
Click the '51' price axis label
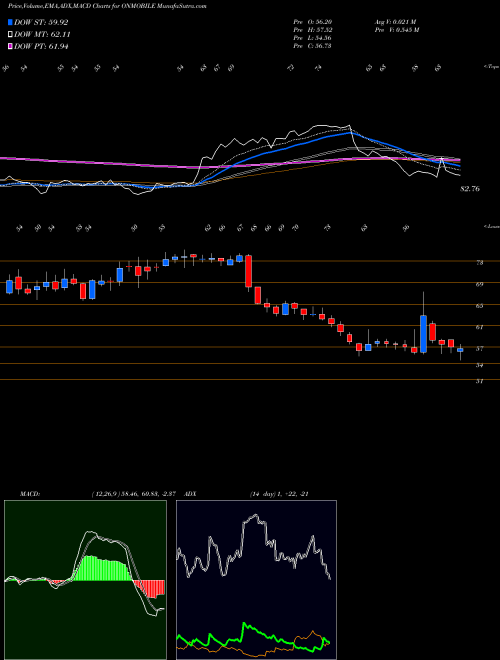tap(479, 381)
